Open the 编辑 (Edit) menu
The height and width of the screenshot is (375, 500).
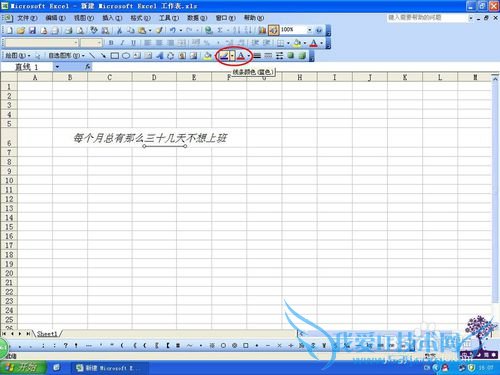tap(55, 18)
